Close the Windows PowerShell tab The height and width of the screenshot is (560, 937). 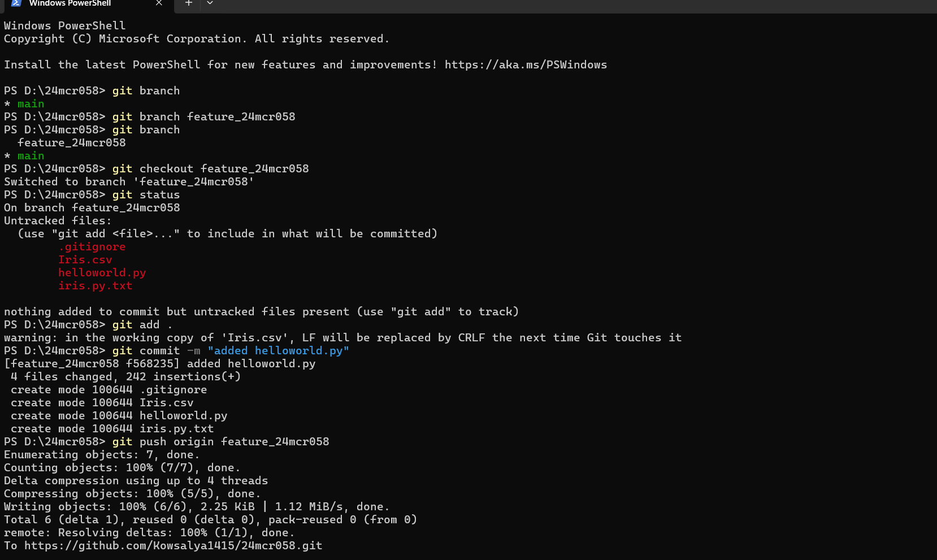[159, 3]
